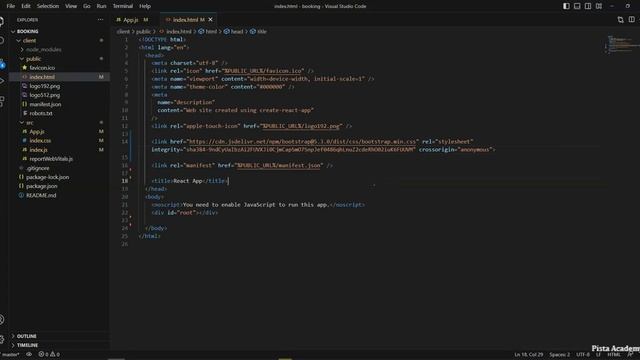Open logo512.png file
The image size is (640, 360).
[44, 95]
